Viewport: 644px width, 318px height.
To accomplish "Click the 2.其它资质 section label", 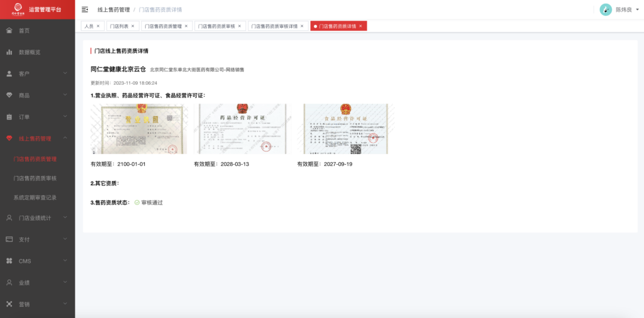I will click(105, 184).
